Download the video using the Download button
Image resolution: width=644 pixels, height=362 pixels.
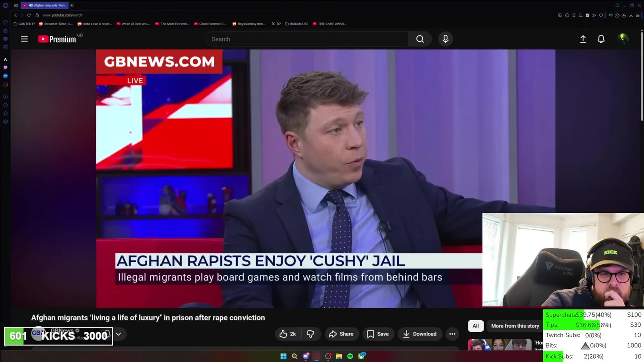click(420, 334)
